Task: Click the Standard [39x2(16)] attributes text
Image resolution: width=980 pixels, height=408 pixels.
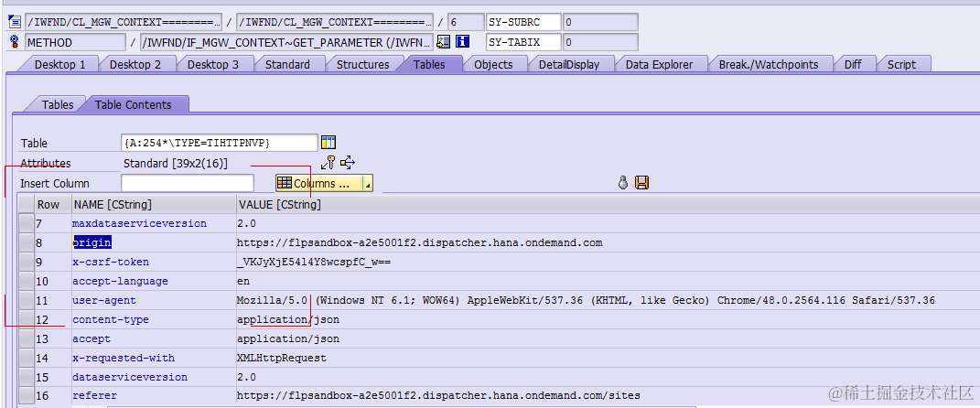Action: point(176,163)
